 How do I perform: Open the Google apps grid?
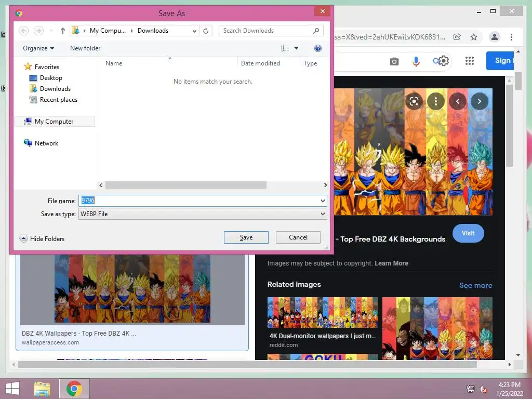470,61
